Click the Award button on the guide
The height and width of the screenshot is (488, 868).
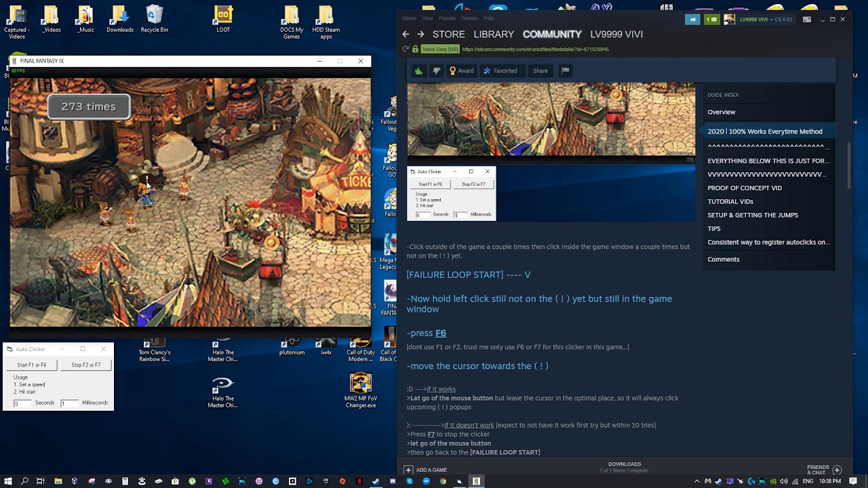pos(461,70)
